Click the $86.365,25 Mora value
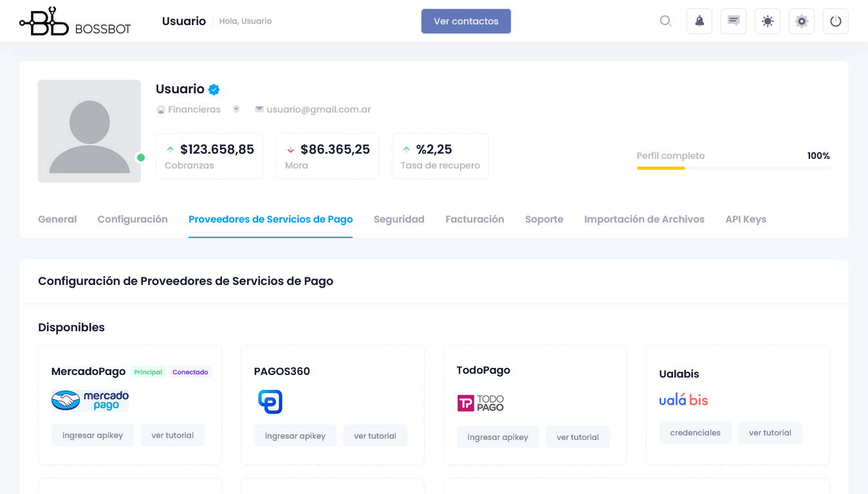Image resolution: width=868 pixels, height=494 pixels. [x=335, y=149]
